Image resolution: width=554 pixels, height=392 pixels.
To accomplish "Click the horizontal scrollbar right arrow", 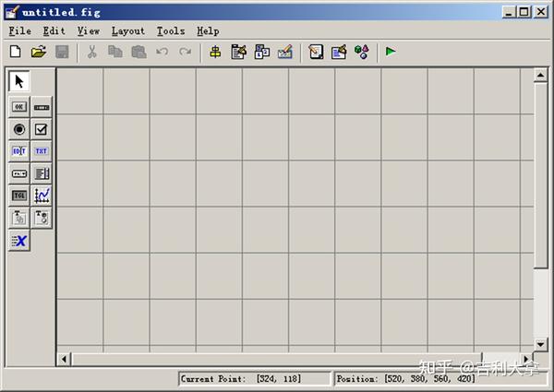I will point(526,359).
